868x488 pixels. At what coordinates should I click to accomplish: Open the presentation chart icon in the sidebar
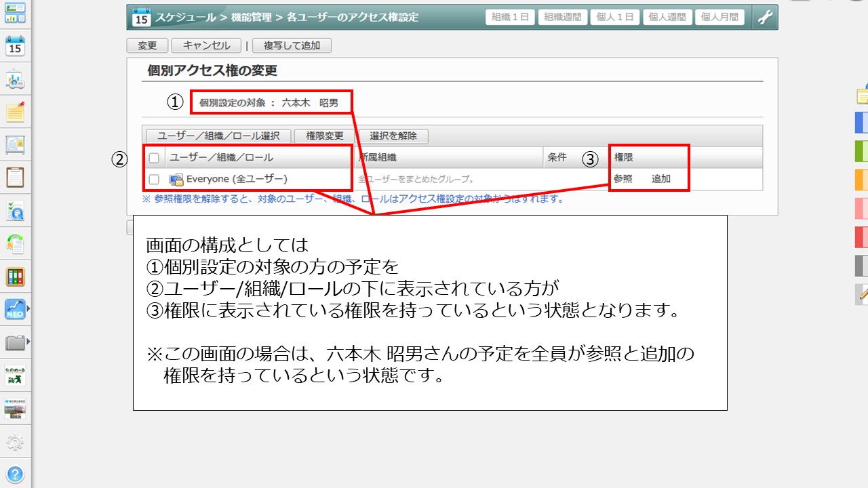(15, 79)
